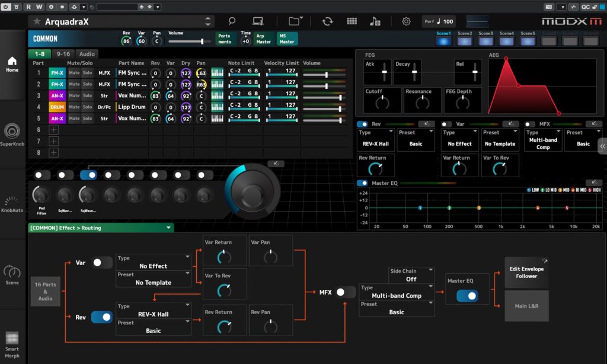Add a part in slot 6
This screenshot has height=364, width=607.
click(x=53, y=130)
